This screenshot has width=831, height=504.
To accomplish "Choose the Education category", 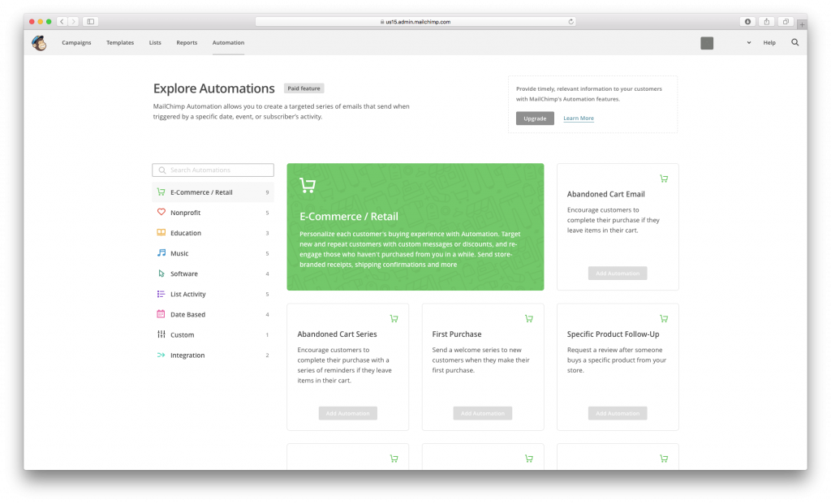I will click(x=213, y=233).
